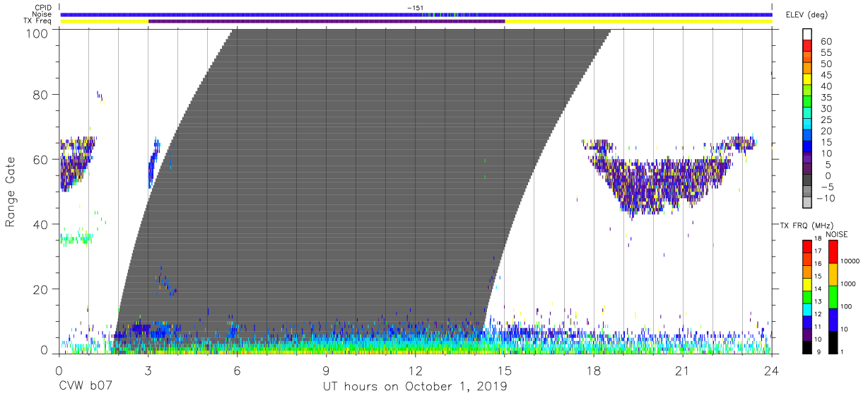This screenshot has height=401, width=868.
Task: Click the UT hours on October 1, 2019 label
Action: pos(415,387)
